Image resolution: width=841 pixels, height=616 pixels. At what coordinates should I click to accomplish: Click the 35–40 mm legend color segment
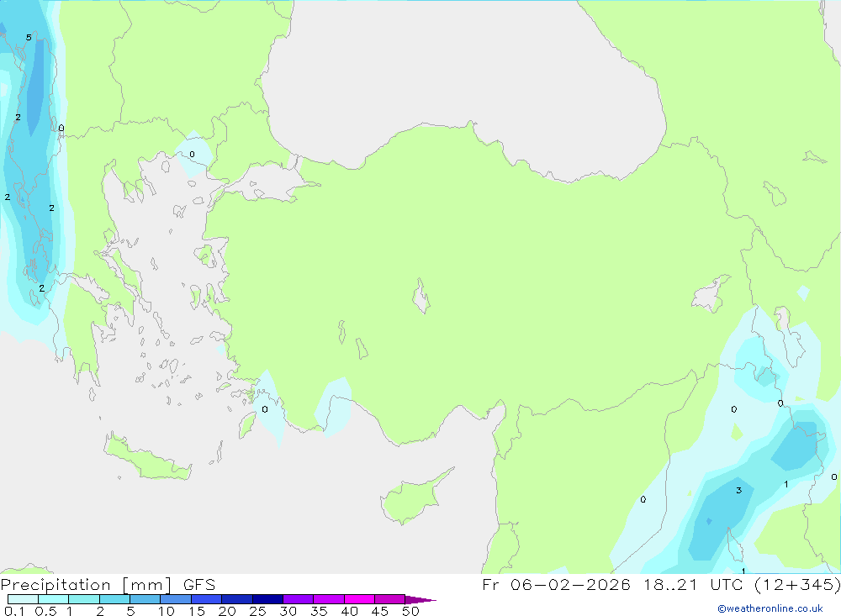click(329, 599)
